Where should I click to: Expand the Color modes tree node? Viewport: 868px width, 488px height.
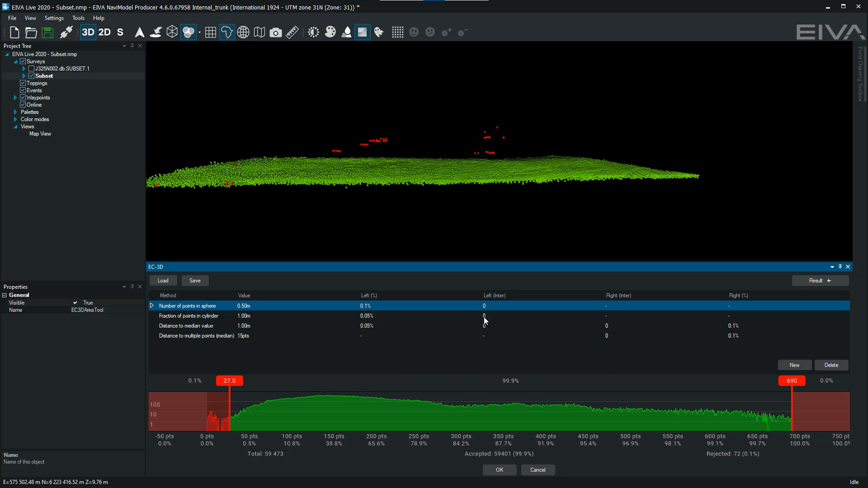[15, 119]
